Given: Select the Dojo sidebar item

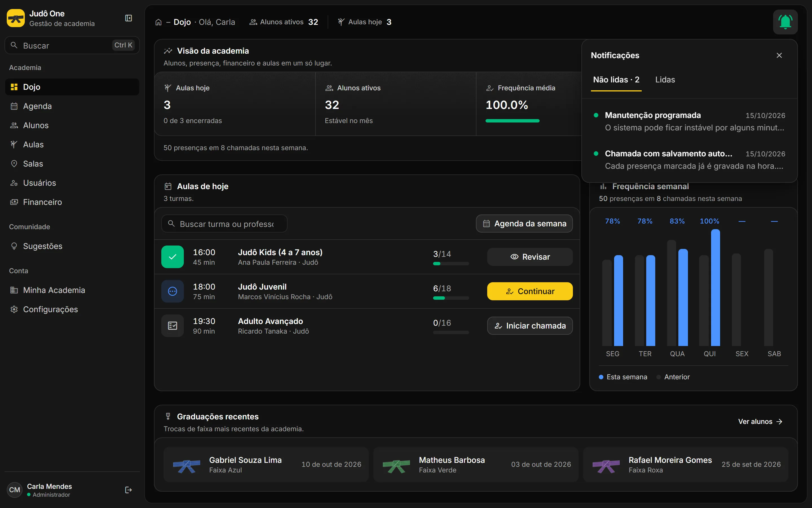Looking at the screenshot, I should [72, 87].
